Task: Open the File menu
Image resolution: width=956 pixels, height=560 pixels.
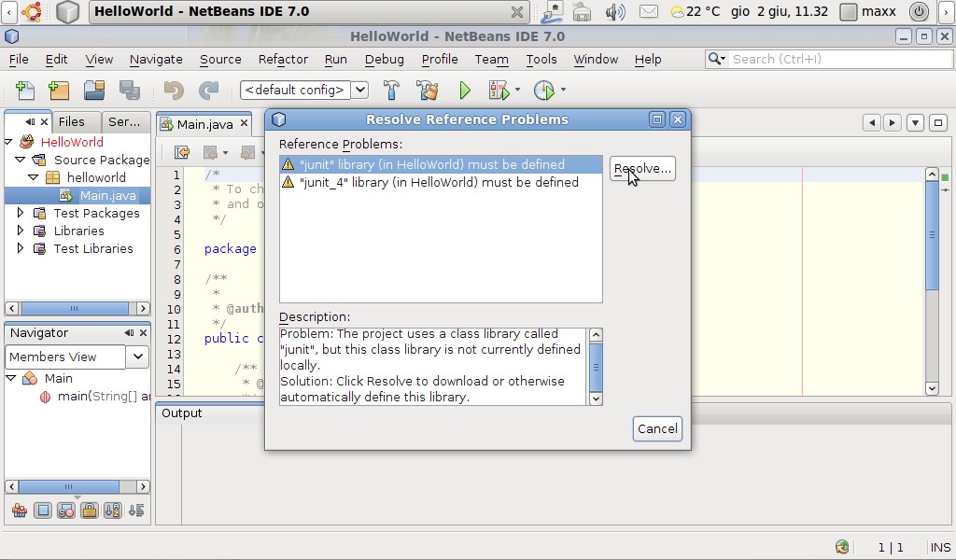Action: click(x=19, y=59)
